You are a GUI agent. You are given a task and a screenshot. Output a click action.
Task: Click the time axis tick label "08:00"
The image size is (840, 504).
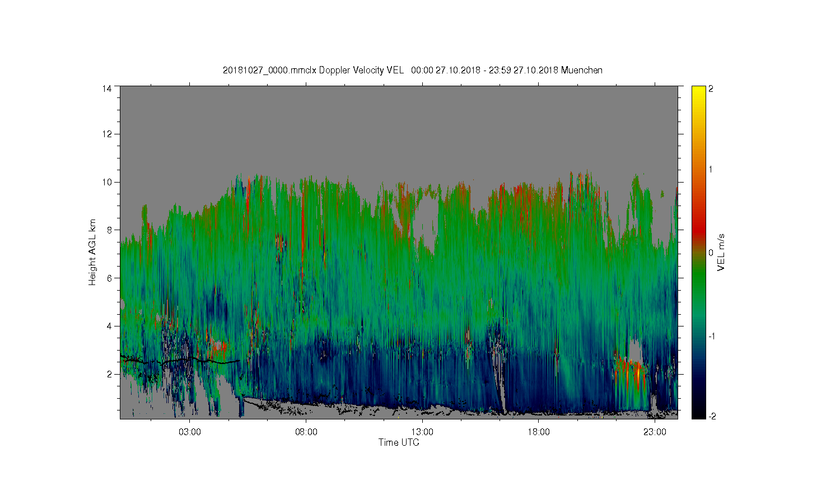tap(306, 432)
